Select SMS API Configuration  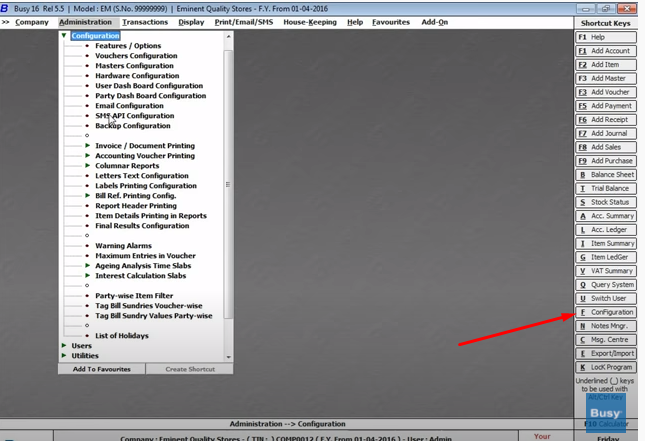coord(135,116)
